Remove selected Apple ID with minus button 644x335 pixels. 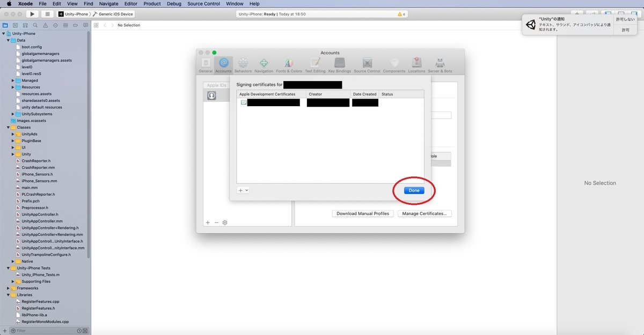216,222
